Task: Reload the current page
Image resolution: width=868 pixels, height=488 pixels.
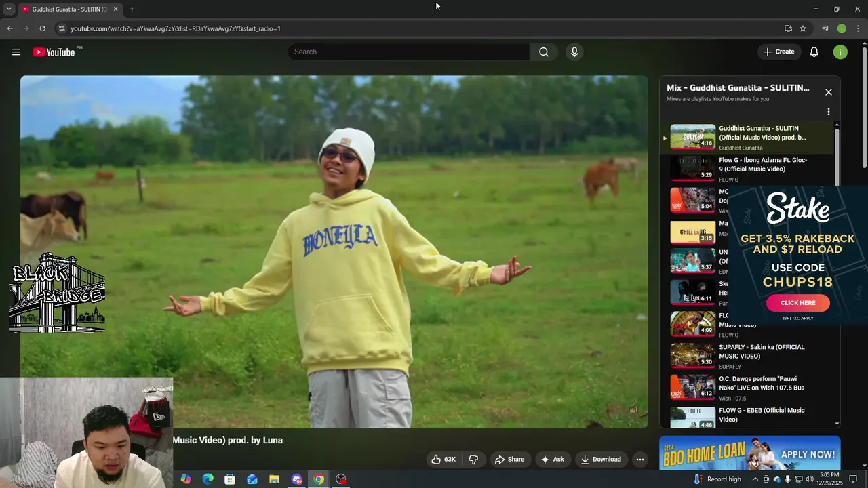Action: click(42, 28)
